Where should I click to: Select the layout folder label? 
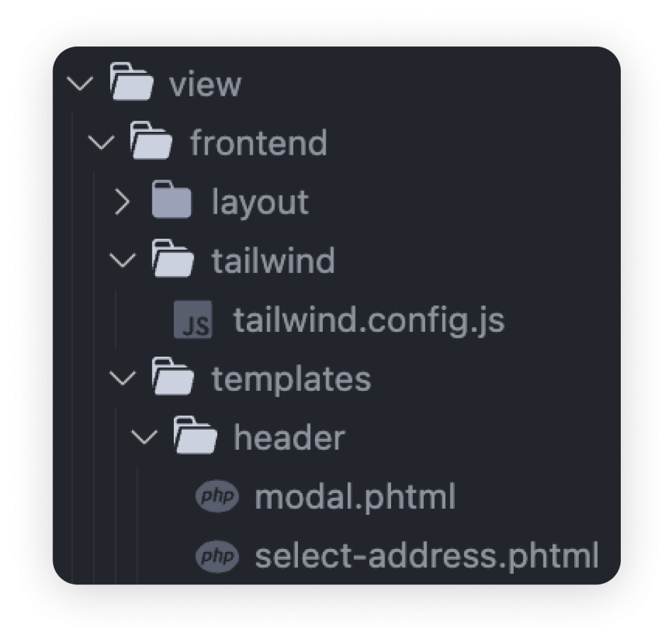pyautogui.click(x=260, y=203)
